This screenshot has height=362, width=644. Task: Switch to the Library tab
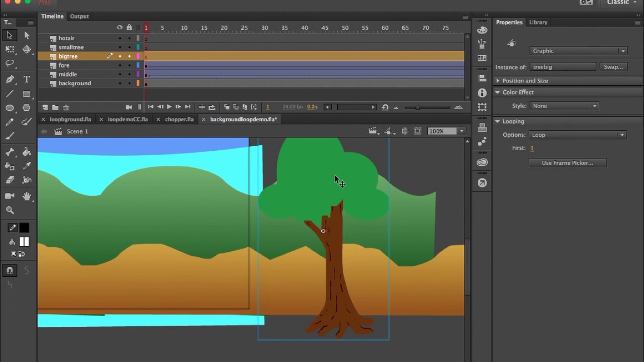tap(538, 22)
